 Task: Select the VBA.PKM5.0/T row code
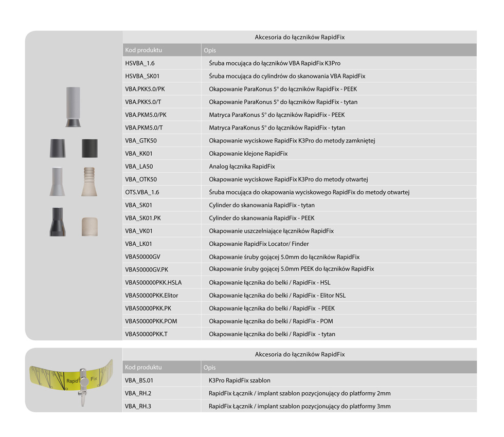tap(144, 128)
